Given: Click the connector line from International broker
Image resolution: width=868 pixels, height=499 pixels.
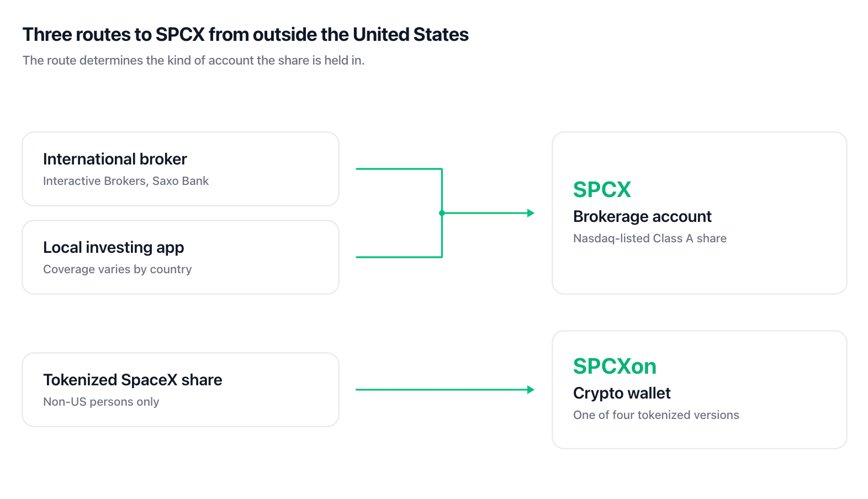Looking at the screenshot, I should click(x=399, y=169).
